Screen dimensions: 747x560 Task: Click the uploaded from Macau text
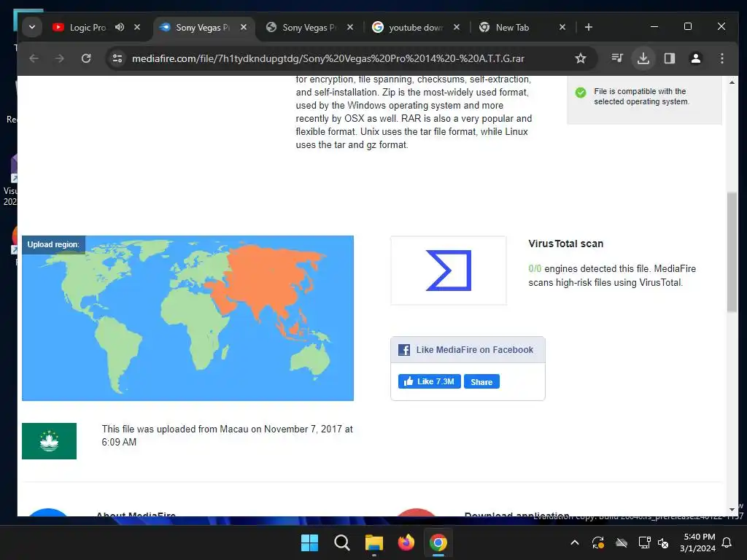pos(228,435)
